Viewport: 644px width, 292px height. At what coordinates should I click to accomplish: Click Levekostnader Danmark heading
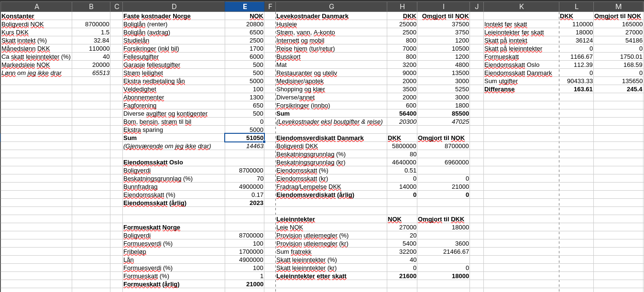[x=331, y=16]
